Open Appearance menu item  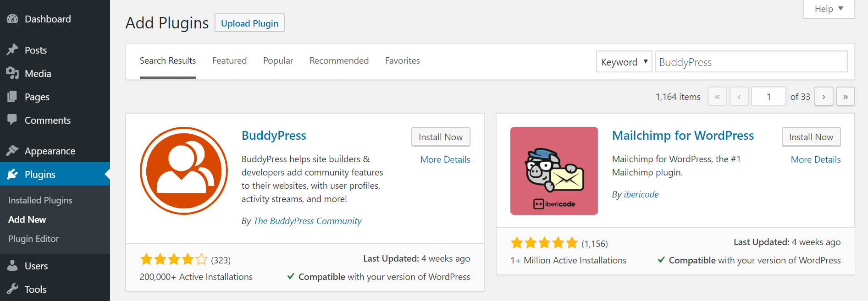[55, 151]
